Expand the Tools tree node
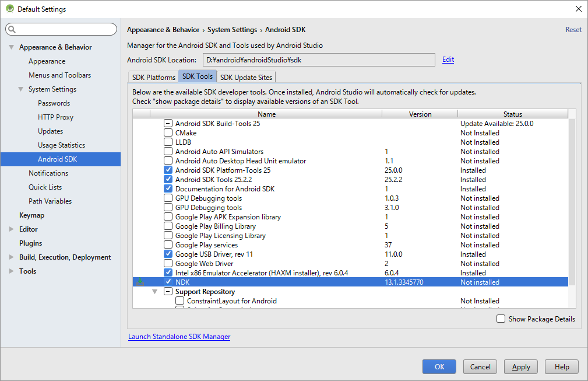 pyautogui.click(x=11, y=271)
